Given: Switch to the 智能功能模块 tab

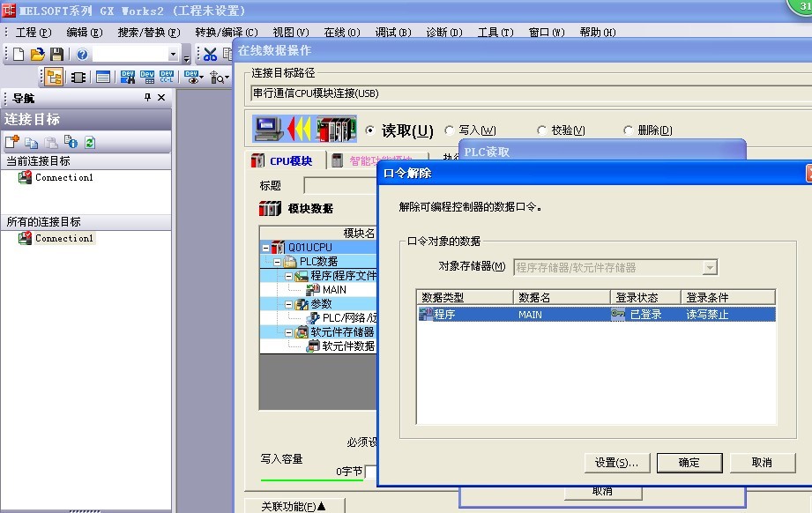Looking at the screenshot, I should (x=377, y=160).
